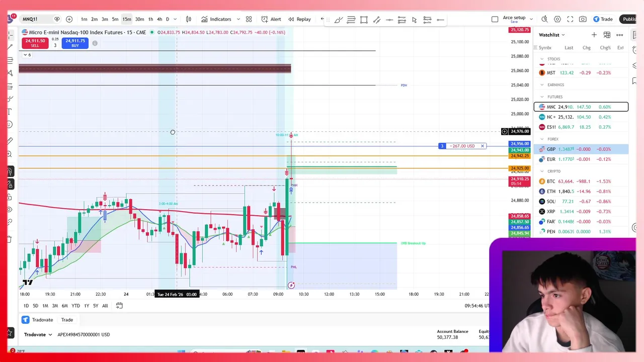
Task: Select the 1m timeframe
Action: (84, 19)
